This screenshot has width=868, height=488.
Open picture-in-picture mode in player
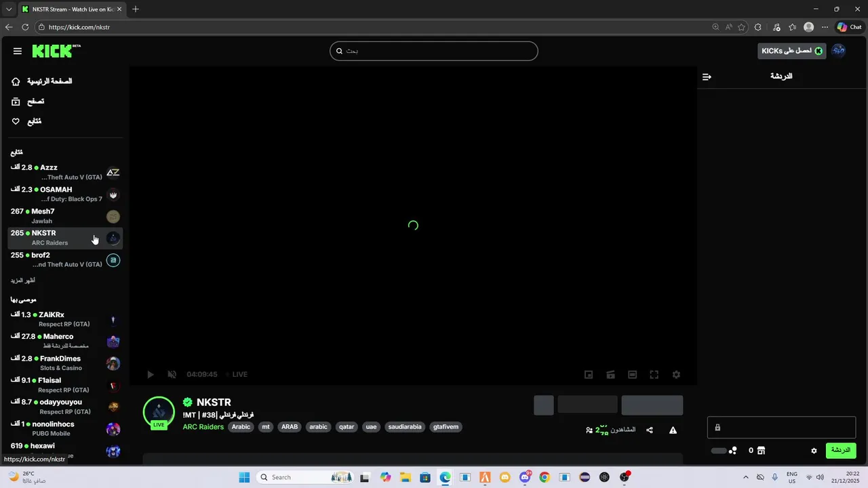589,374
